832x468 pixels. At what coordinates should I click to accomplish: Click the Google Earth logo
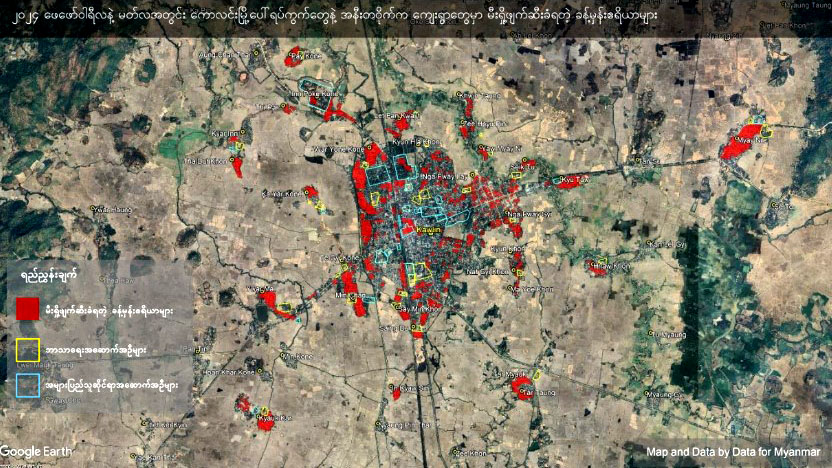point(36,452)
